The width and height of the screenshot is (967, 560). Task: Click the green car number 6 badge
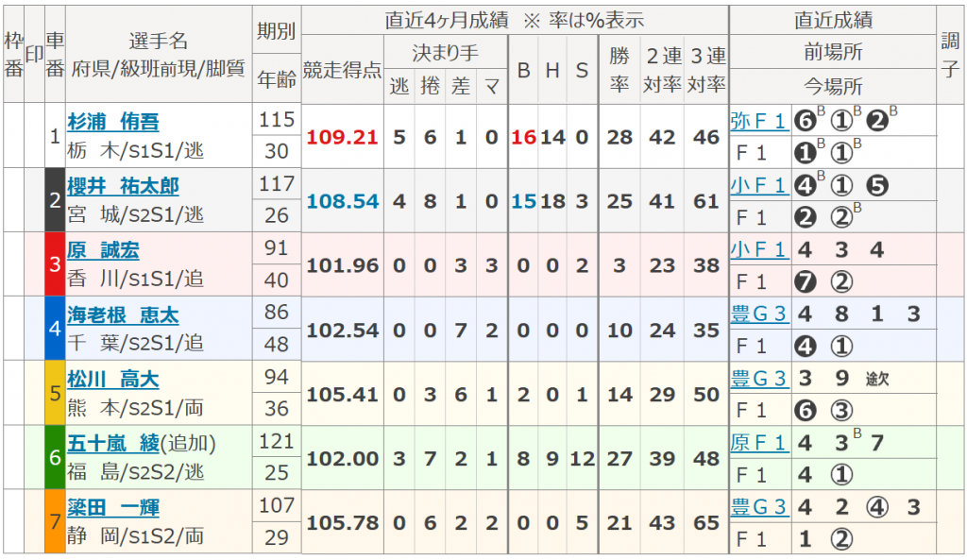point(55,457)
